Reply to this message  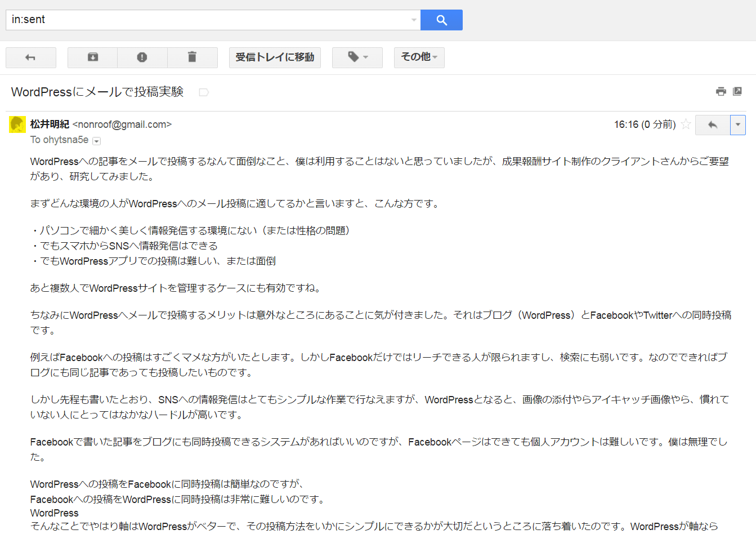pyautogui.click(x=713, y=125)
